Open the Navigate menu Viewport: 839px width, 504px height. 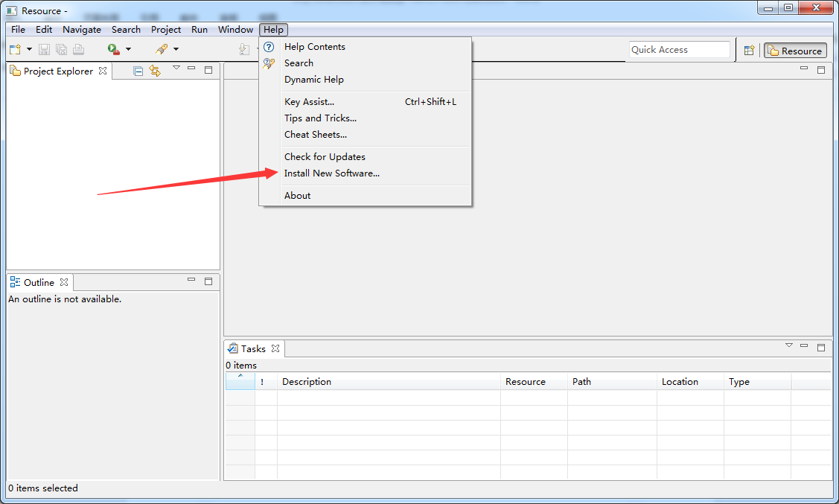pyautogui.click(x=82, y=30)
